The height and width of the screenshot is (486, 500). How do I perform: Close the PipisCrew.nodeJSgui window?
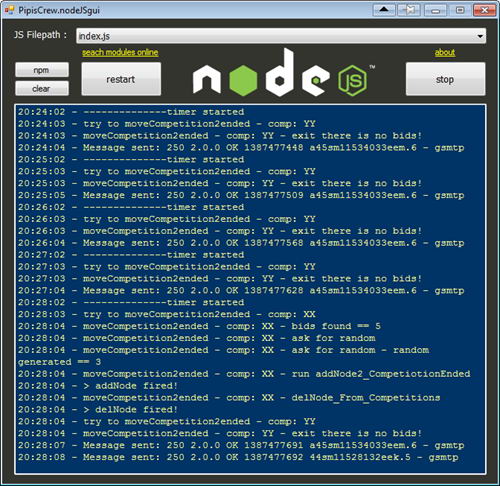(485, 10)
